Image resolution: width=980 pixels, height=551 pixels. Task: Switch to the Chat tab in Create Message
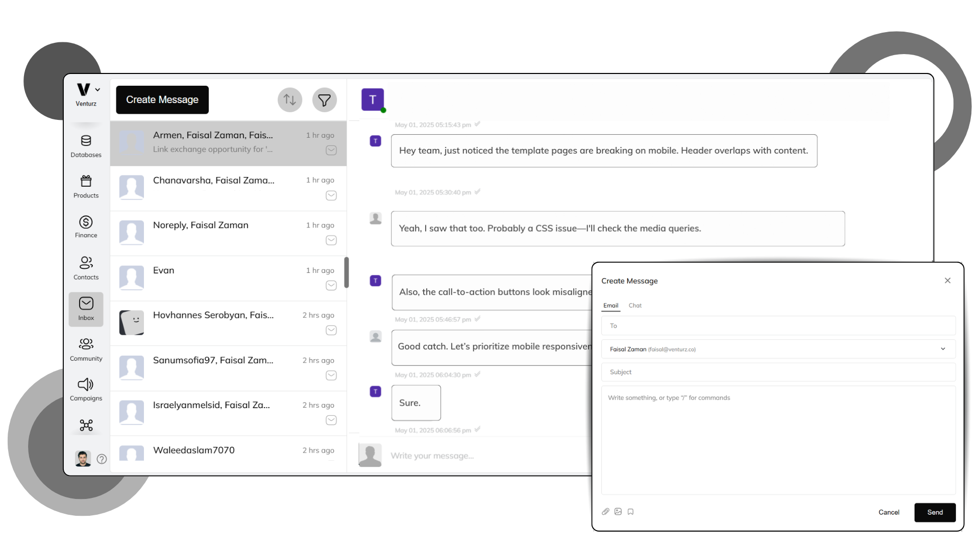635,305
